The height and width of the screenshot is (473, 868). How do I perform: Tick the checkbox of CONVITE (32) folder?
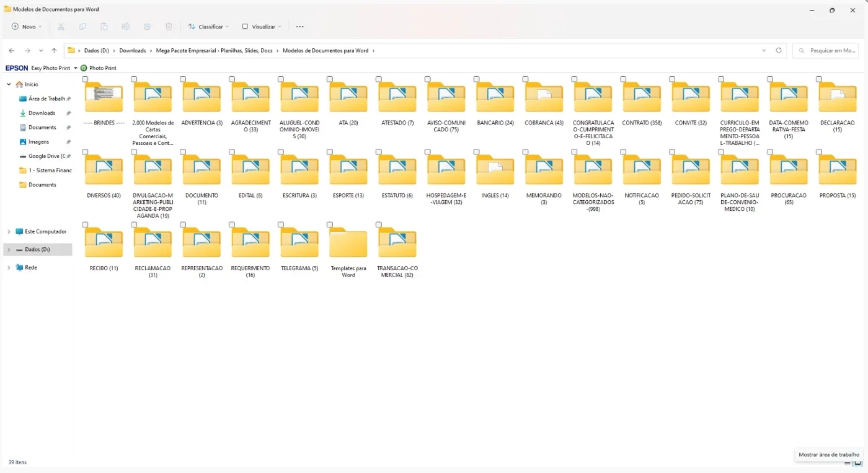pyautogui.click(x=672, y=79)
